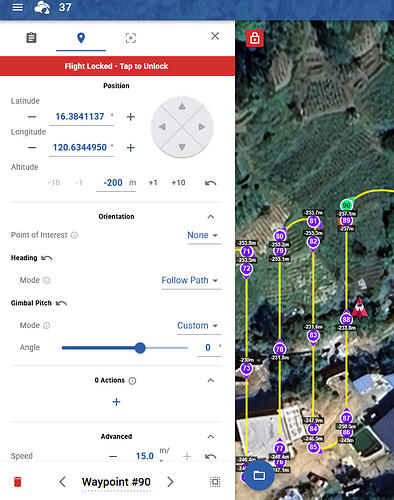Select waypoint 83 marker on map
Image resolution: width=394 pixels, height=500 pixels.
click(x=313, y=335)
